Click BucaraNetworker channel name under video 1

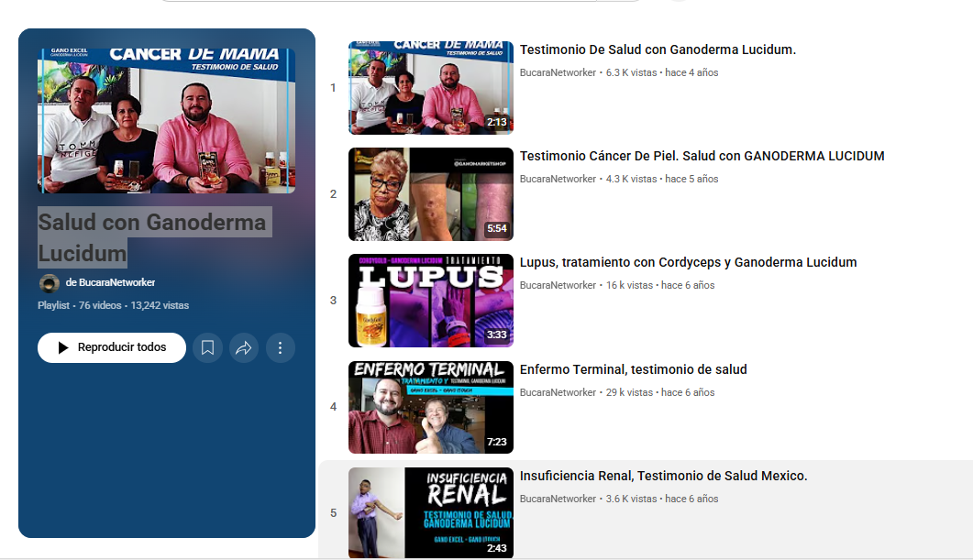[558, 72]
